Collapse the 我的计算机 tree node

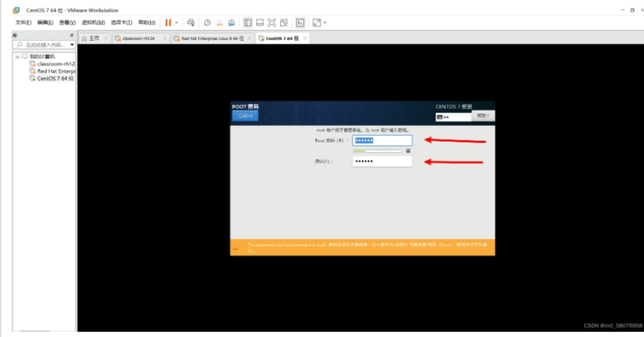coord(17,57)
